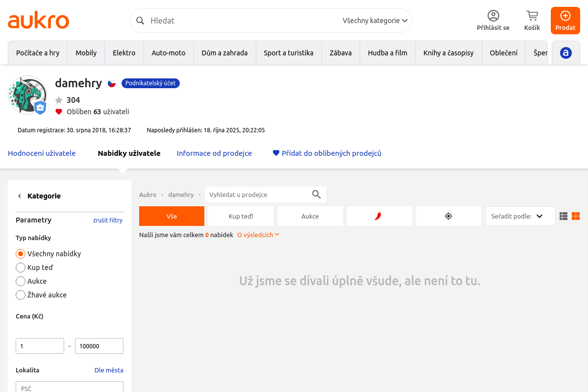This screenshot has width=588, height=392.
Task: Open Hodnocení uživatele tab
Action: 42,153
